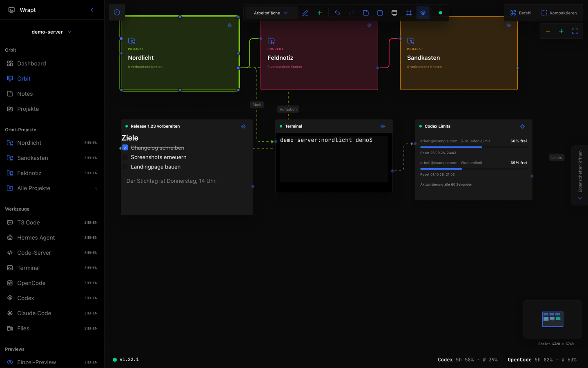Select Files in Werkzeuge list

click(x=52, y=328)
